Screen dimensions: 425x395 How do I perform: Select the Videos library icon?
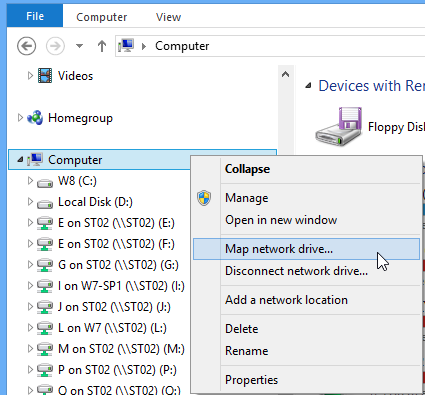45,76
